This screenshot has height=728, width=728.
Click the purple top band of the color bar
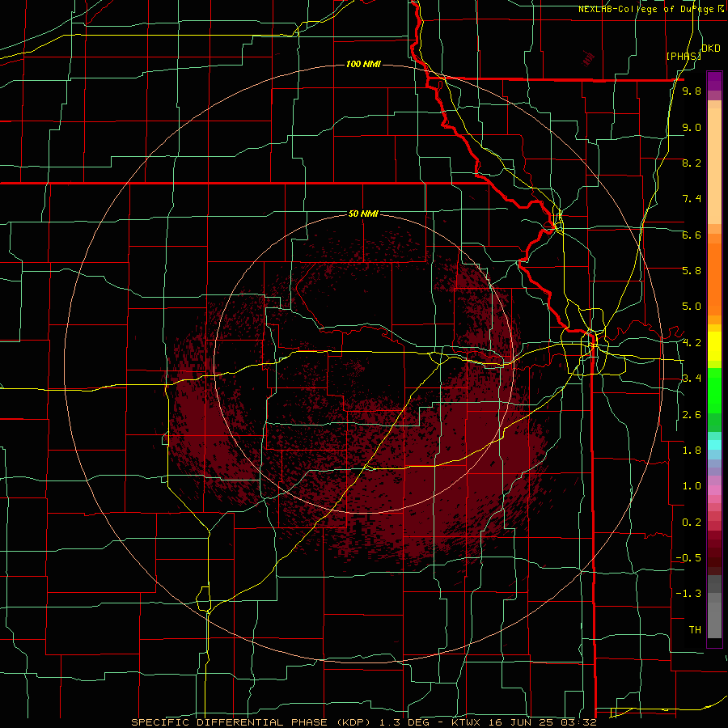714,81
